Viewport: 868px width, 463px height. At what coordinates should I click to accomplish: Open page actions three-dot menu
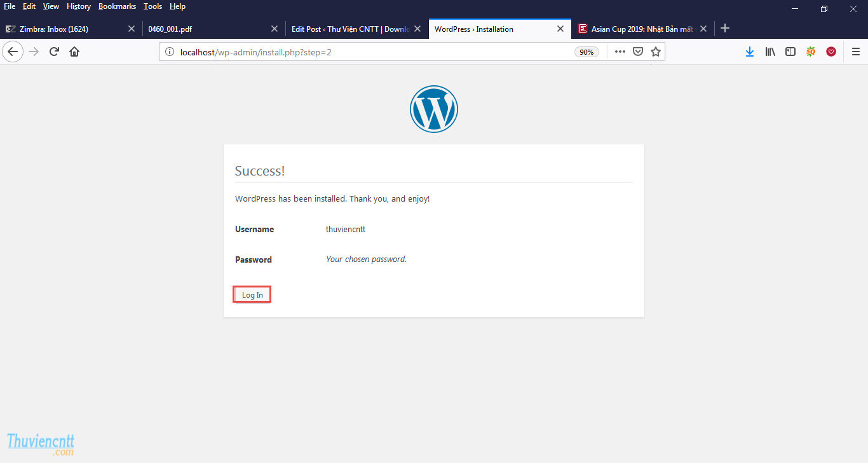[x=620, y=52]
